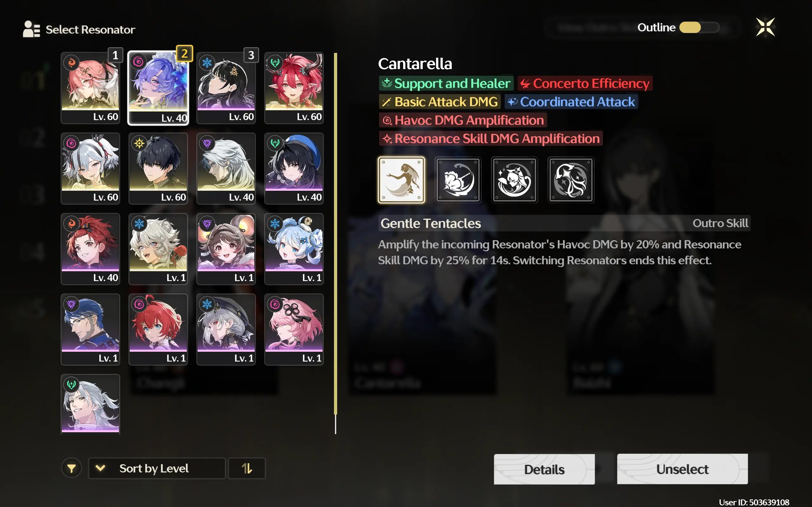Select the fourth skill icon with stars
This screenshot has height=507, width=812.
(x=571, y=180)
